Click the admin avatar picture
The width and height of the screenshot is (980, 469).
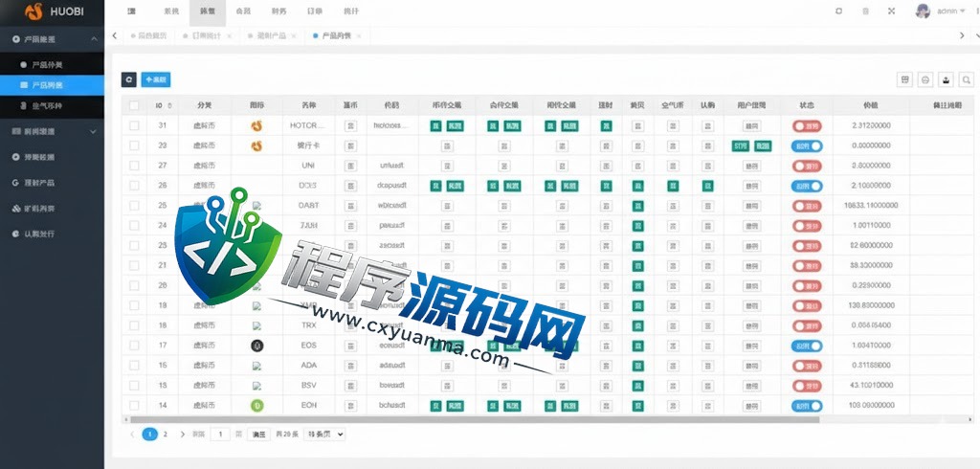(923, 11)
